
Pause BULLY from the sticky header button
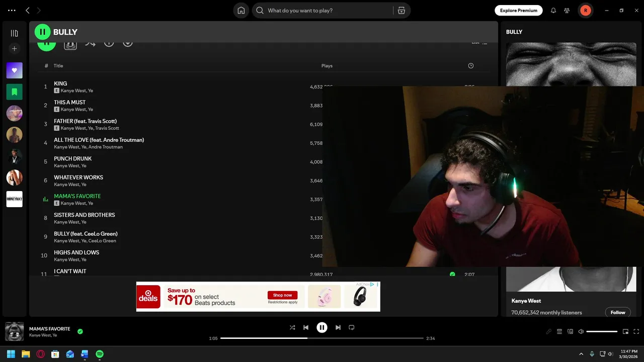click(x=43, y=32)
